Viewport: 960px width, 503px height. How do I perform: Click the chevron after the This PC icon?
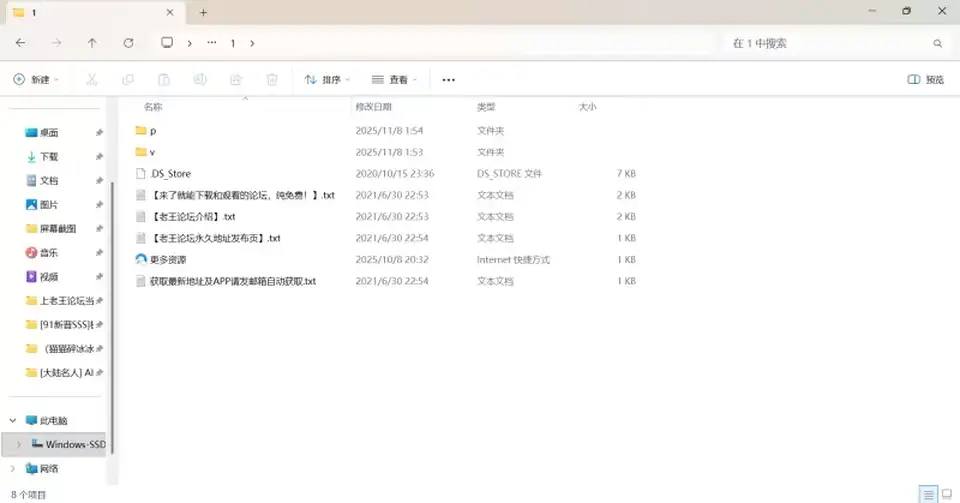pos(190,43)
